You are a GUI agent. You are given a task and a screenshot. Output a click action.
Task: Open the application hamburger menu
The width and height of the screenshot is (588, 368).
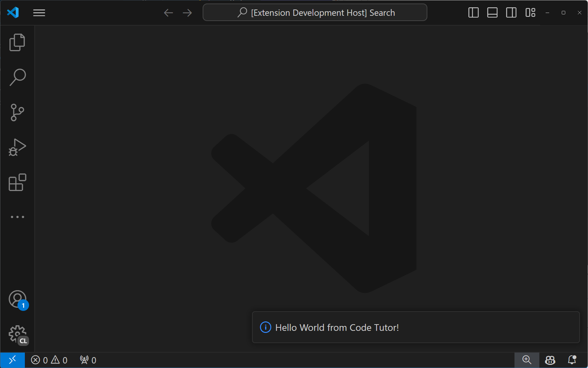point(39,13)
